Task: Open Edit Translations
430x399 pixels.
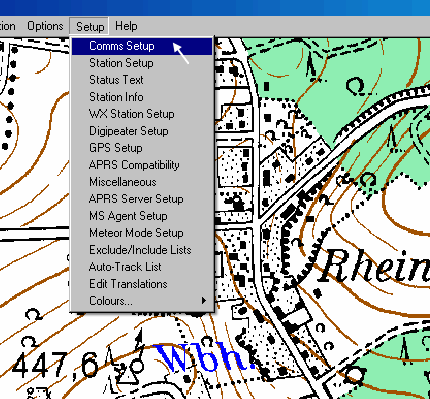Action: click(x=142, y=284)
